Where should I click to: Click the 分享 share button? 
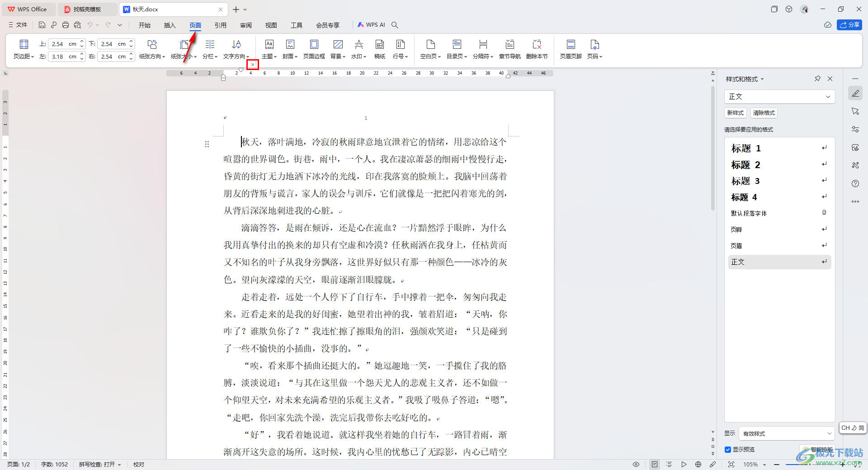click(x=849, y=25)
